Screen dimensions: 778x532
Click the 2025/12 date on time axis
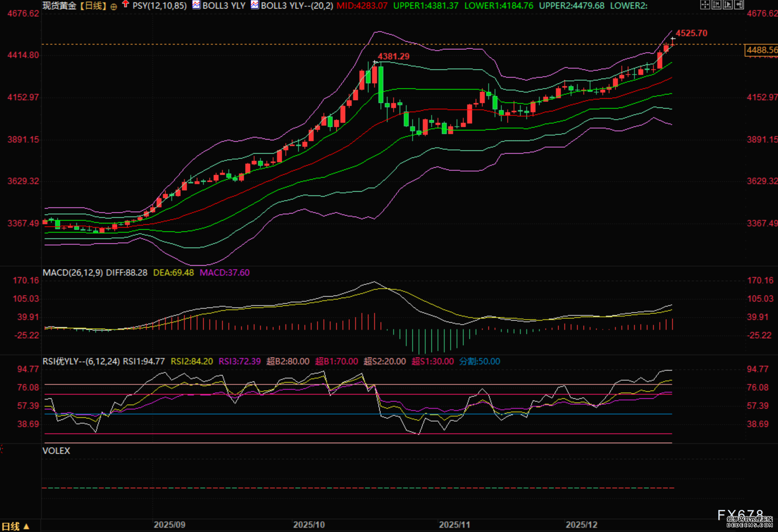coord(581,524)
